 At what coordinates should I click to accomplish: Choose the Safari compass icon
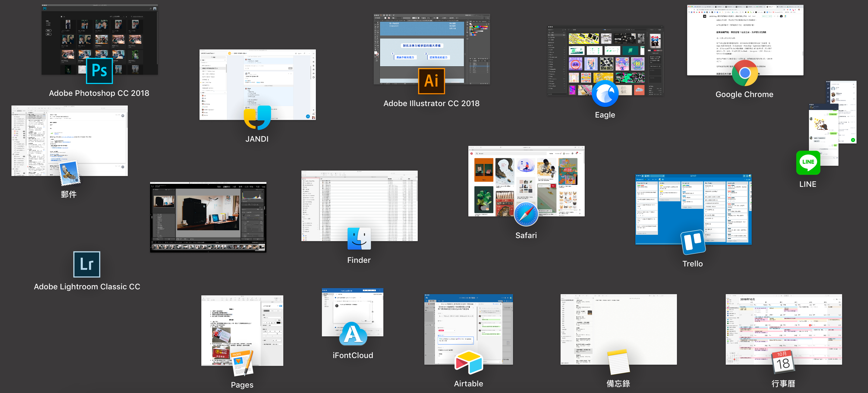(x=526, y=214)
